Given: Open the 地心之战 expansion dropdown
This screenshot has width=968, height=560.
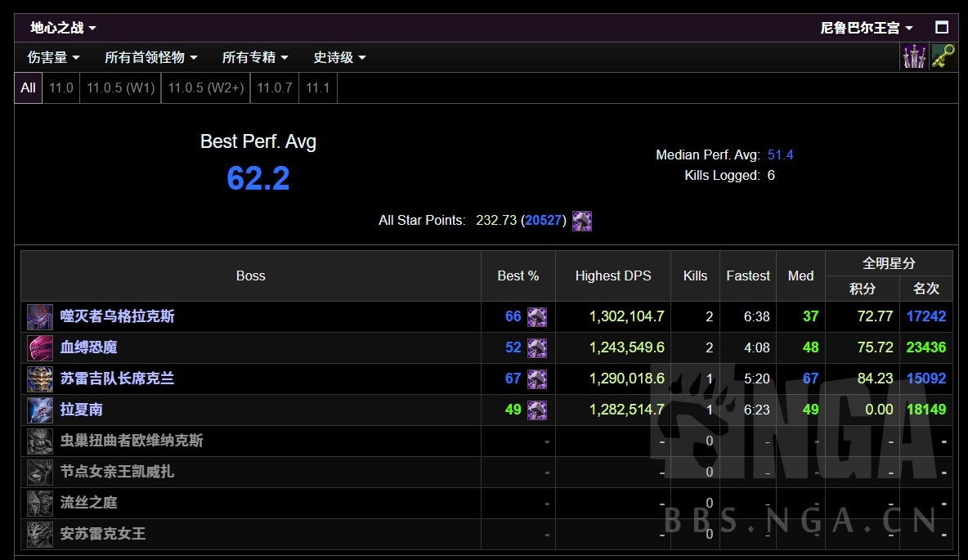Looking at the screenshot, I should (63, 28).
